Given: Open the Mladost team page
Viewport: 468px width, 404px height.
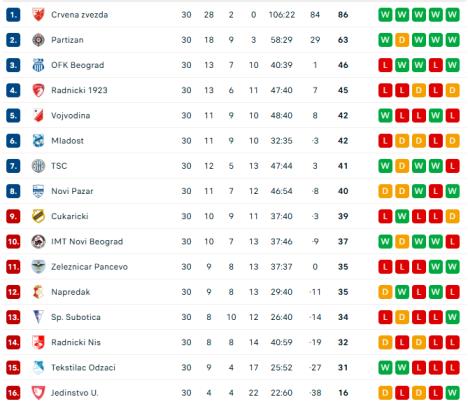Looking at the screenshot, I should coord(67,141).
